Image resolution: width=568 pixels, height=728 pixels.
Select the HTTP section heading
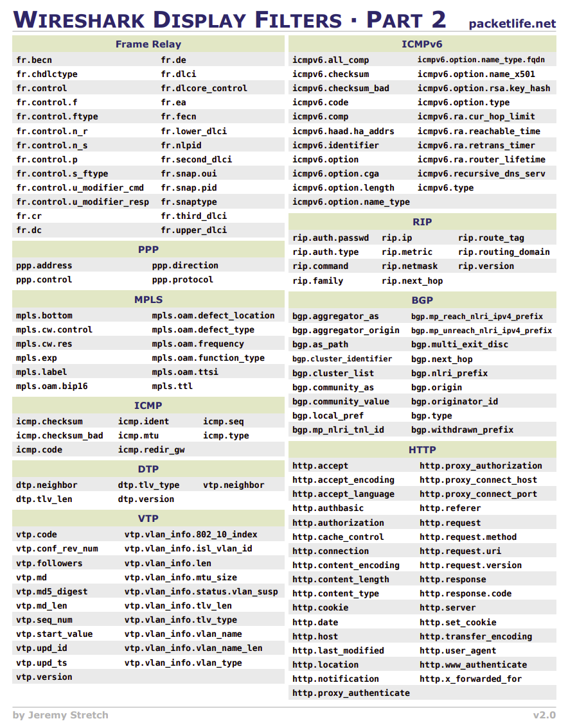tap(422, 450)
